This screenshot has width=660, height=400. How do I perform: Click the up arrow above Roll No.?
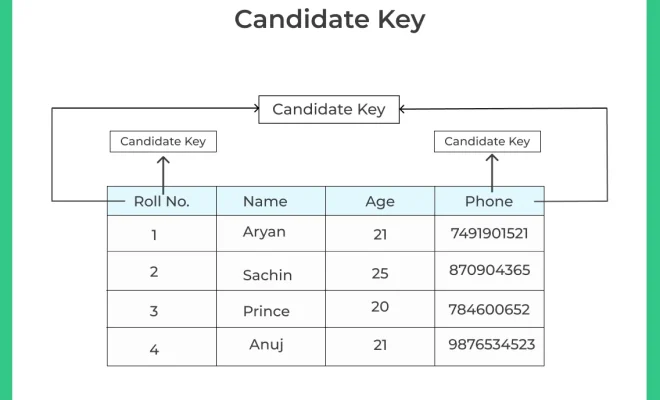163,172
